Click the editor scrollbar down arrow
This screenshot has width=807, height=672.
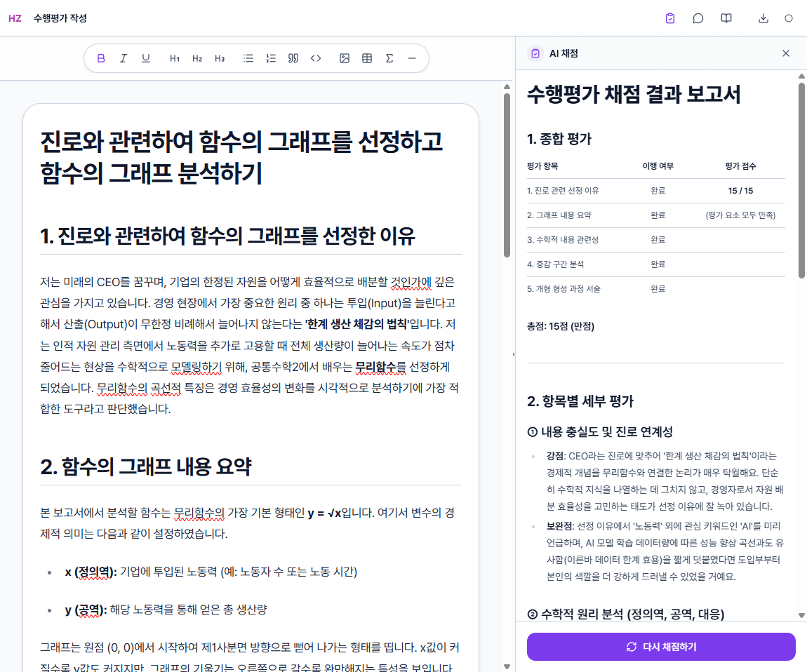[x=507, y=667]
